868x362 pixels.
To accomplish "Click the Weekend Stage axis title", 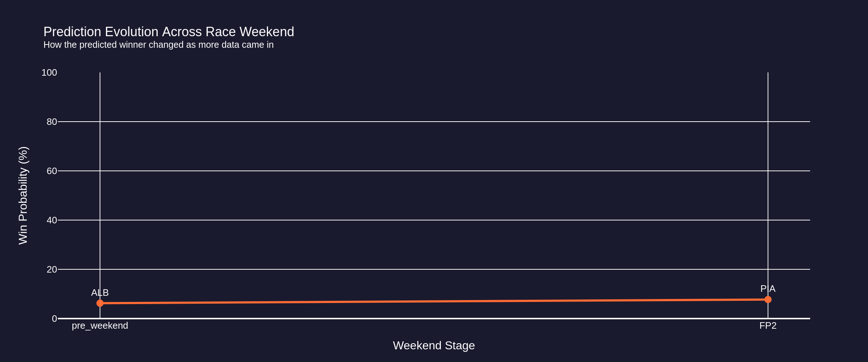I will click(x=434, y=345).
